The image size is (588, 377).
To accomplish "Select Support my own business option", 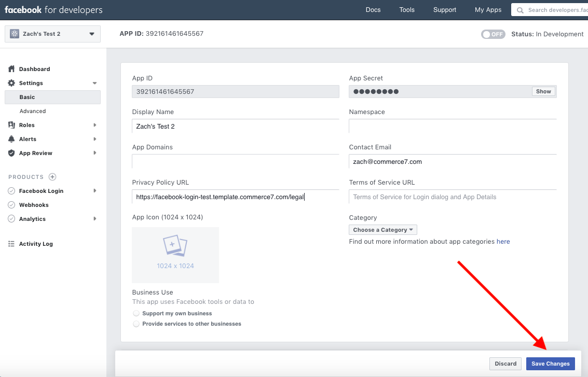I will coord(136,313).
